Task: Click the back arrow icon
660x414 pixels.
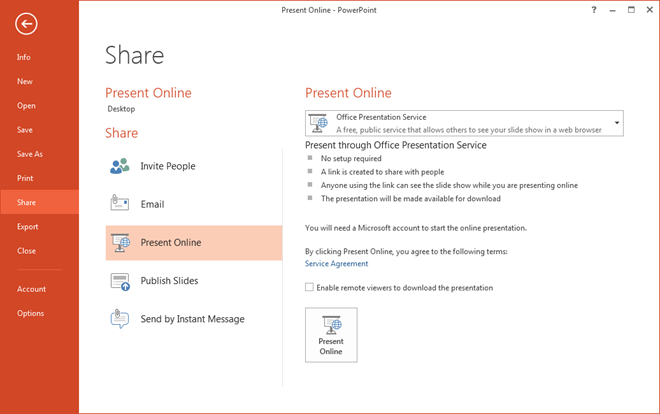Action: tap(27, 26)
